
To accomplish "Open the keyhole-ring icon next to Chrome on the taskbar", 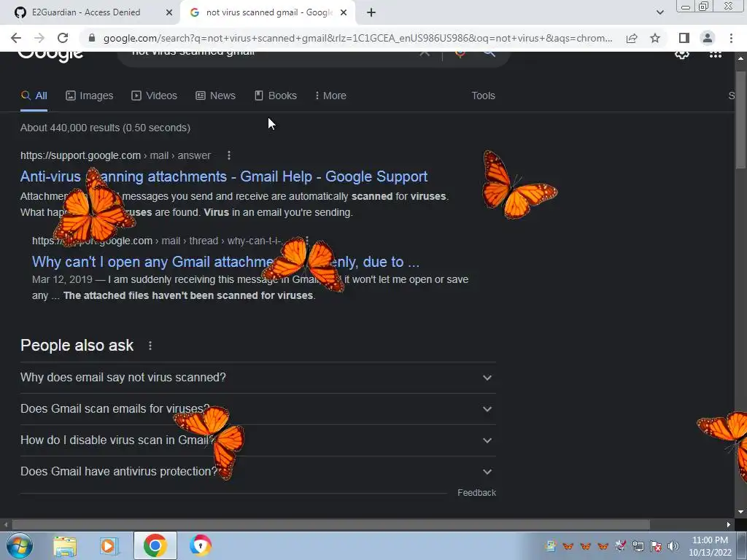I will pyautogui.click(x=200, y=545).
